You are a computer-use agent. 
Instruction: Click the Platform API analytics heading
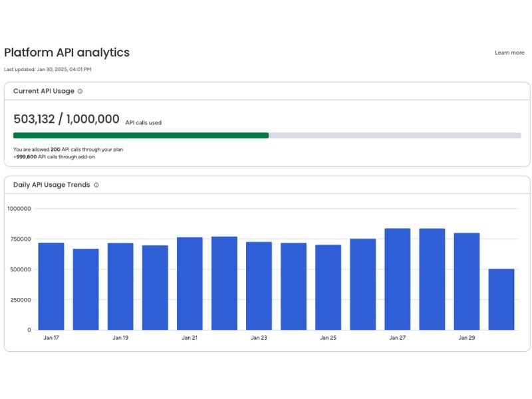tap(67, 53)
